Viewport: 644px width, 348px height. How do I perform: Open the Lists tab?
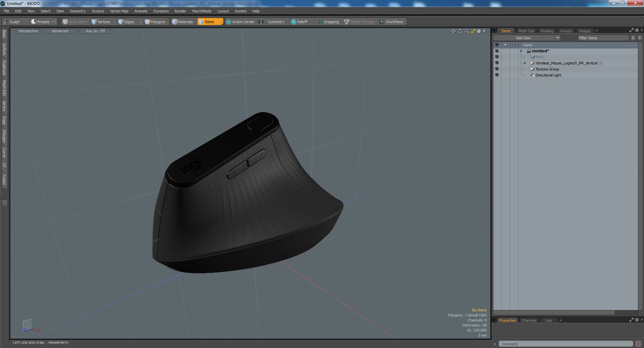click(548, 320)
